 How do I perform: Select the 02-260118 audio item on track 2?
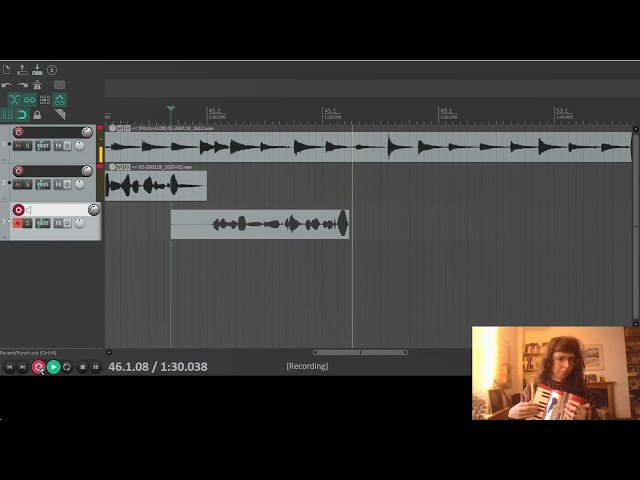(156, 186)
